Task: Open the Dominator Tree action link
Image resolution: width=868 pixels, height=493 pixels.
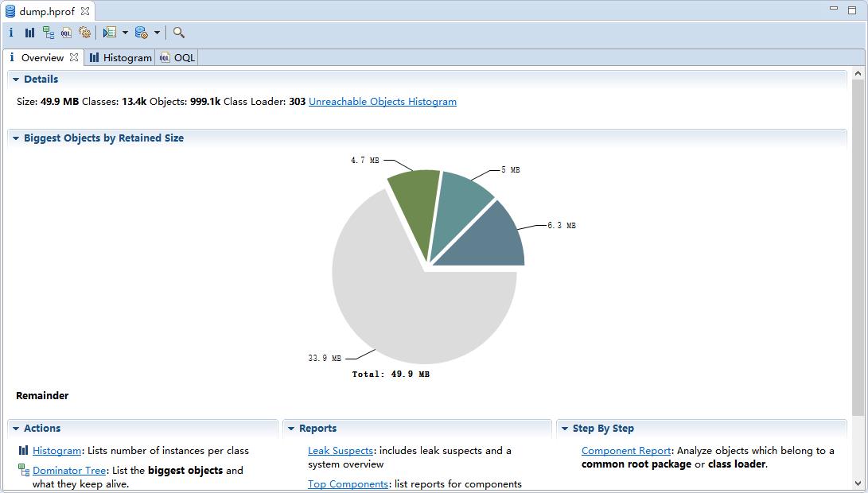Action: point(69,470)
